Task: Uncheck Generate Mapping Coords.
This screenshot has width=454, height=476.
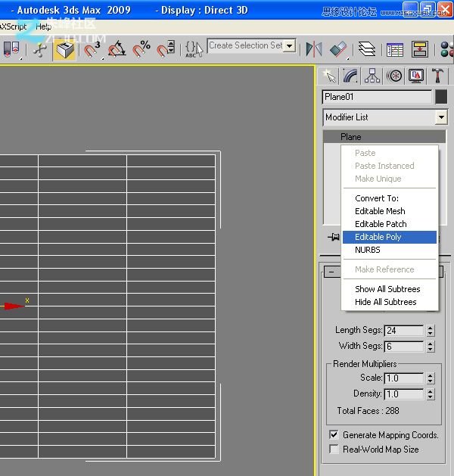Action: tap(334, 435)
